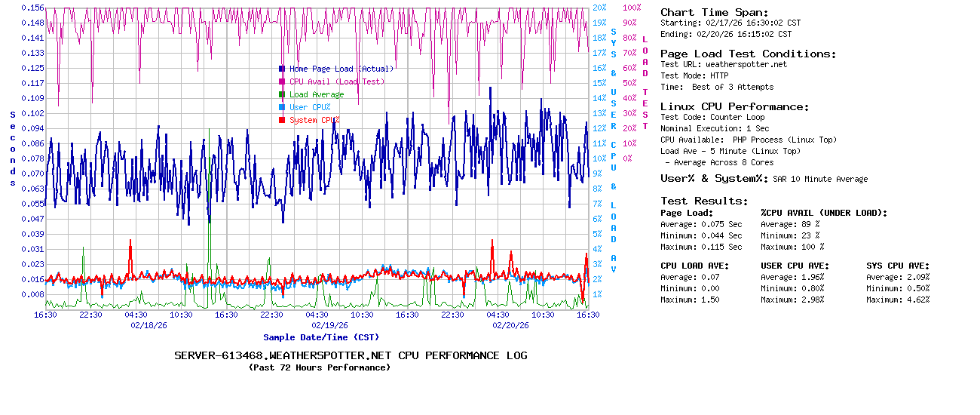Click the light blue User CPU% legend swatch

point(281,107)
